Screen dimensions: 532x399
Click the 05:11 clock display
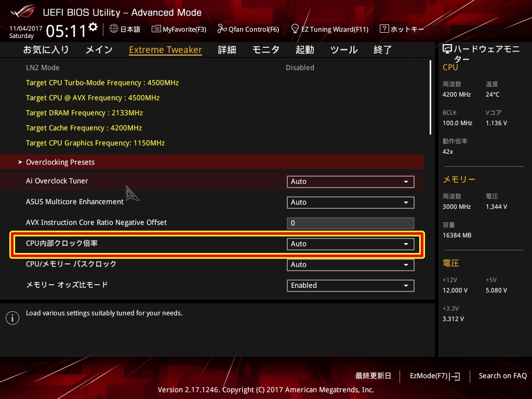(x=66, y=31)
